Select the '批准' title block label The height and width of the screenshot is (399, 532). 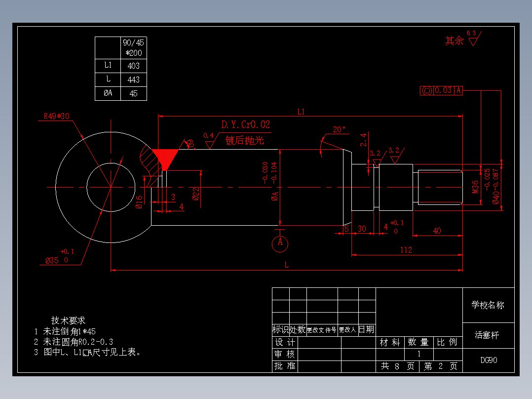coord(285,366)
